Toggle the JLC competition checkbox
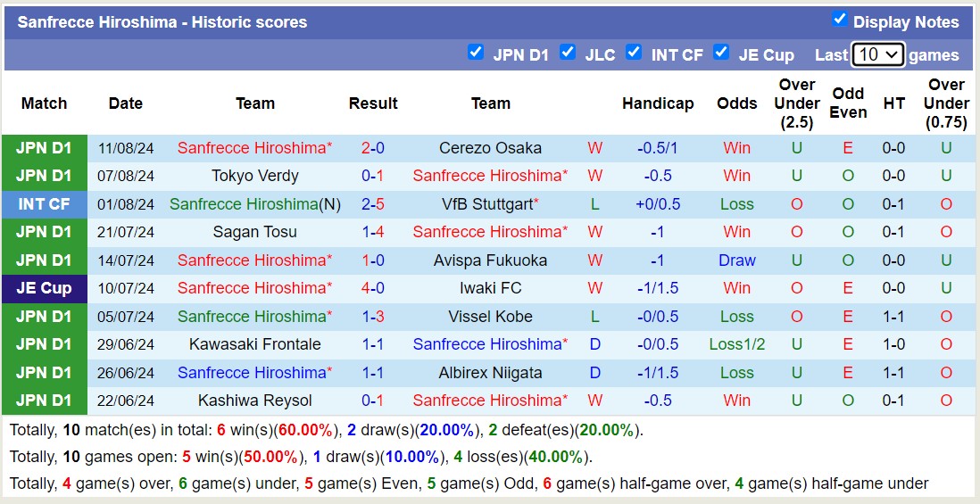The image size is (980, 504). (x=568, y=53)
